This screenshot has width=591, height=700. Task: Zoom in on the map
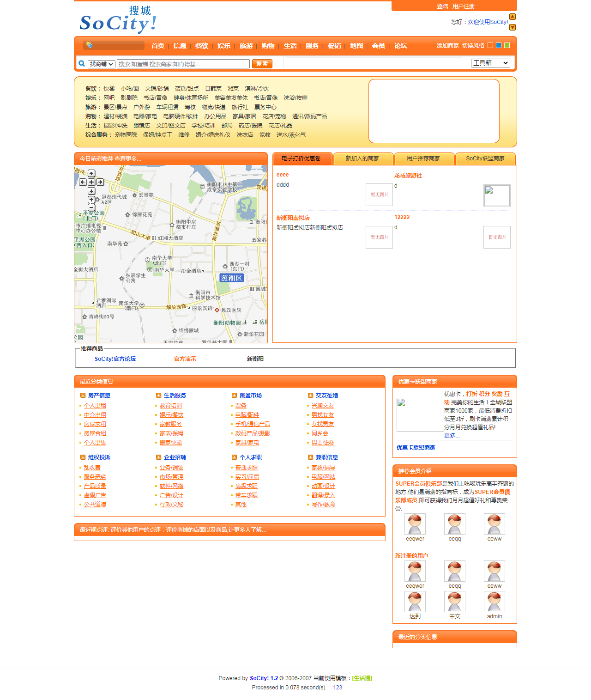[x=91, y=200]
